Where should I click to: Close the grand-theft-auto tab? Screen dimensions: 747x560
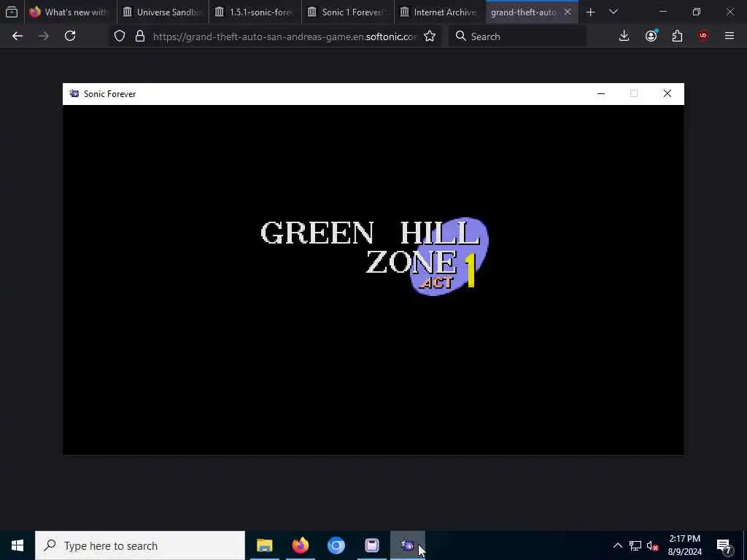click(568, 12)
